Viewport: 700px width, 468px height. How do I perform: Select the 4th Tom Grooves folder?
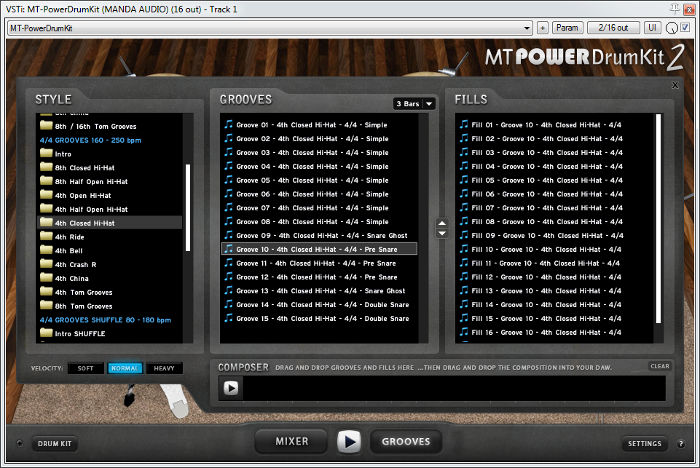[x=76, y=292]
